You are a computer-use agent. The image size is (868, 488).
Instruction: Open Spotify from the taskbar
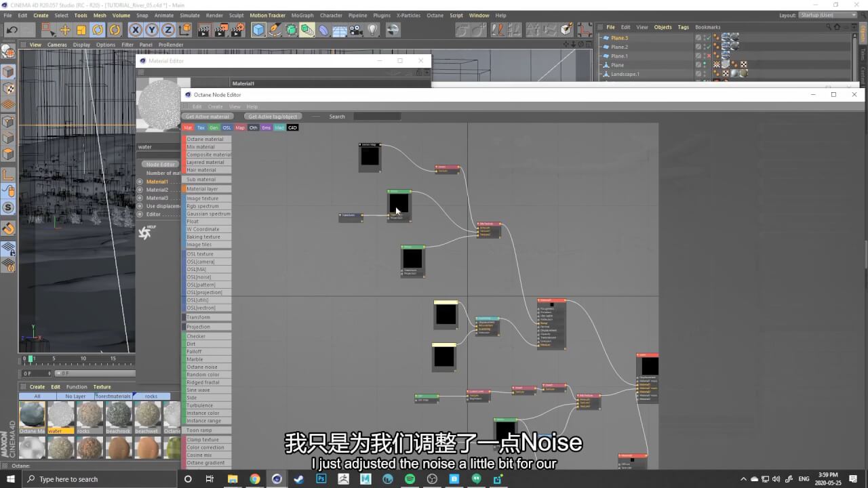(x=410, y=479)
